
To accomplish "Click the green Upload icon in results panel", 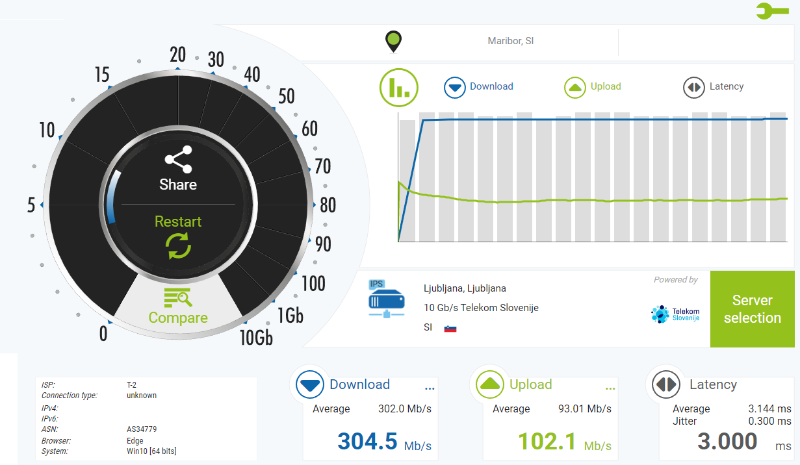I will point(489,385).
